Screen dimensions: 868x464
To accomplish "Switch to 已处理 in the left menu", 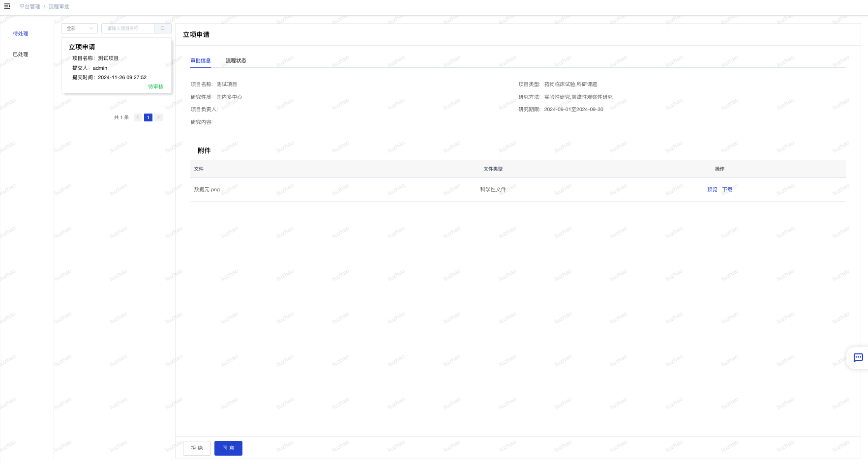I will coord(21,55).
